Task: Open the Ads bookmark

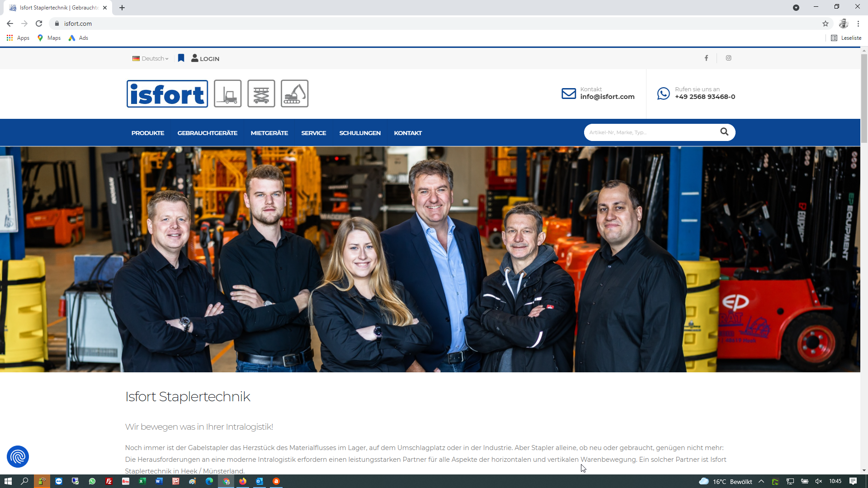Action: tap(79, 38)
